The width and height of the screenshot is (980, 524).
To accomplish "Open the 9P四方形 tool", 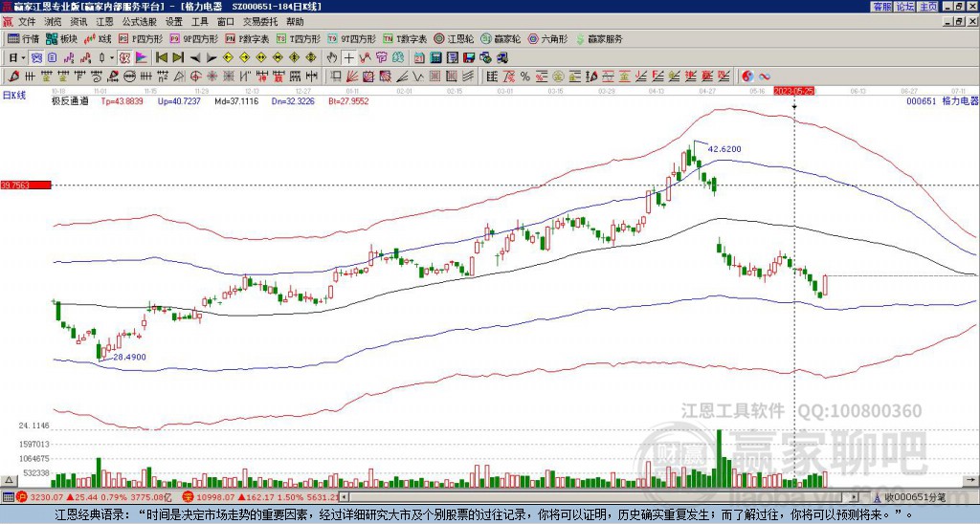I will click(x=193, y=38).
